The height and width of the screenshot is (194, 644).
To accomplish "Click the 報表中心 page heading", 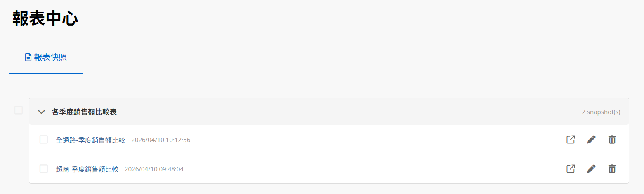I will (45, 19).
